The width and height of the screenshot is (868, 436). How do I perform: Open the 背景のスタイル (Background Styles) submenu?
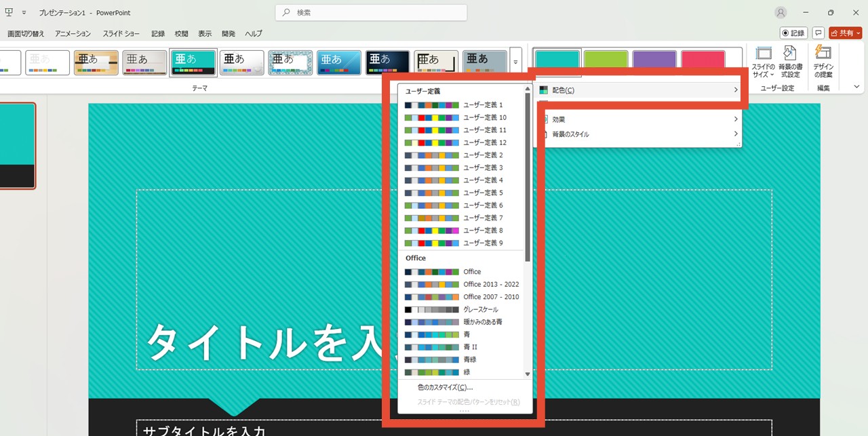click(637, 134)
